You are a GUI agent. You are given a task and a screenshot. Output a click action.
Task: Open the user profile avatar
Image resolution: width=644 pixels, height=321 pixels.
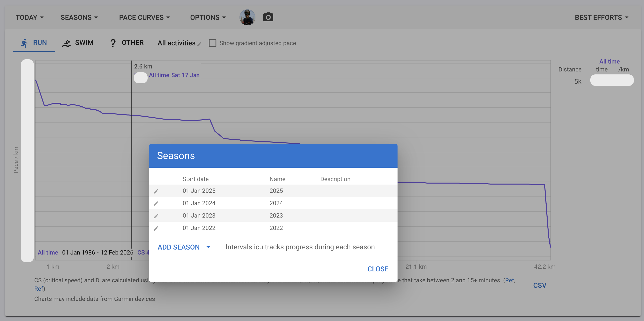point(247,17)
